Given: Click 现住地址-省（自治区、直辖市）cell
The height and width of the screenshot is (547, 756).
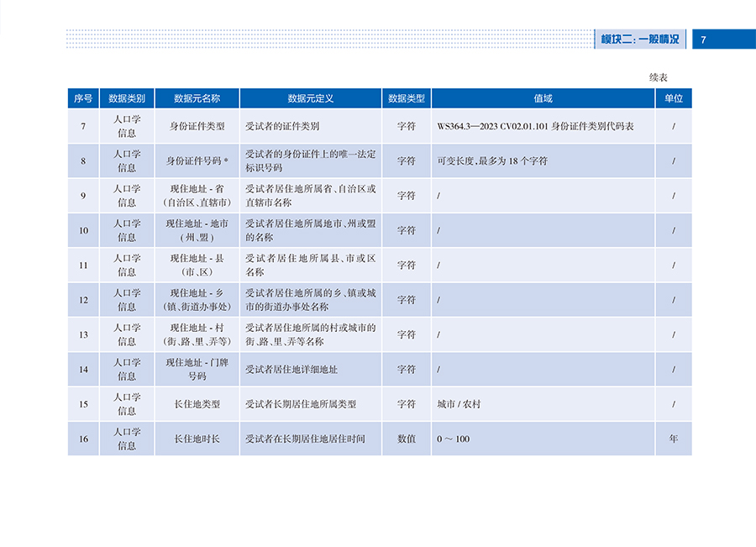Looking at the screenshot, I should point(197,196).
